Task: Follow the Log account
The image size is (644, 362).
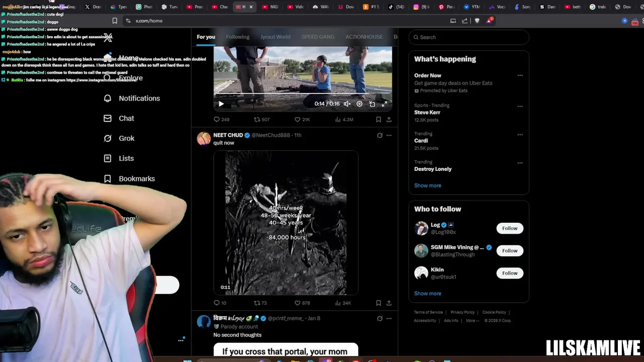Action: tap(510, 228)
